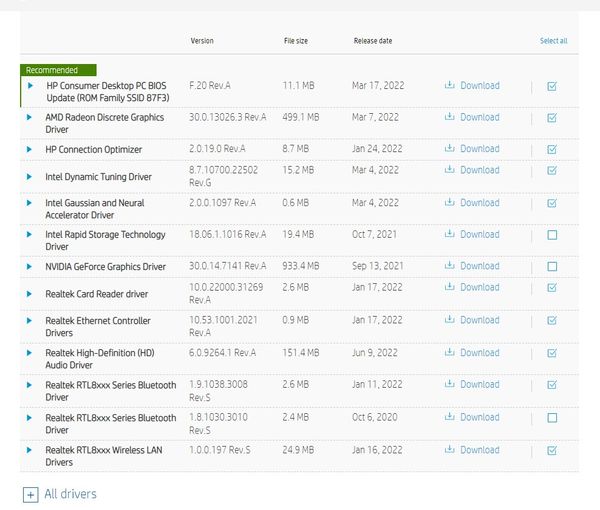Image resolution: width=600 pixels, height=510 pixels.
Task: Expand Intel Rapid Storage Technology Driver row
Action: click(29, 234)
